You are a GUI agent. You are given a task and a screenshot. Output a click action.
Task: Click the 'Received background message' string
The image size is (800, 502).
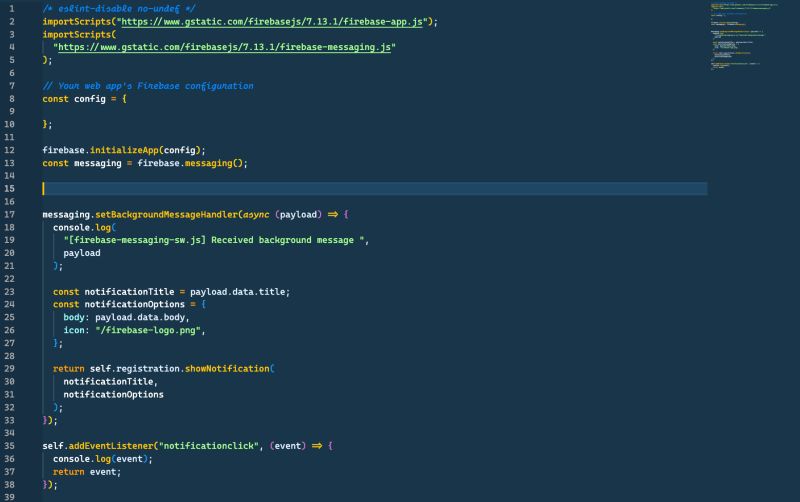(x=214, y=240)
